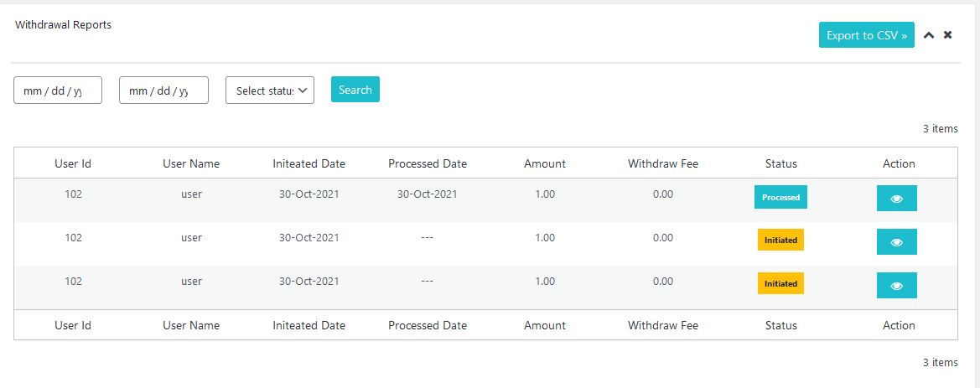Open the Select status dropdown
Image resolution: width=980 pixels, height=388 pixels.
tap(270, 91)
